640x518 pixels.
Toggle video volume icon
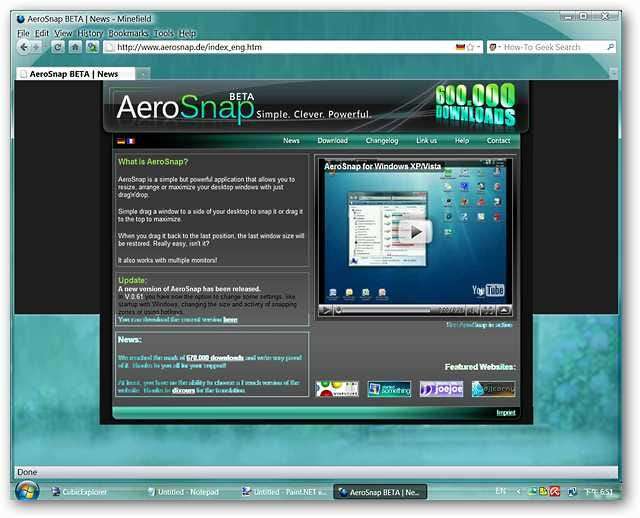[473, 311]
